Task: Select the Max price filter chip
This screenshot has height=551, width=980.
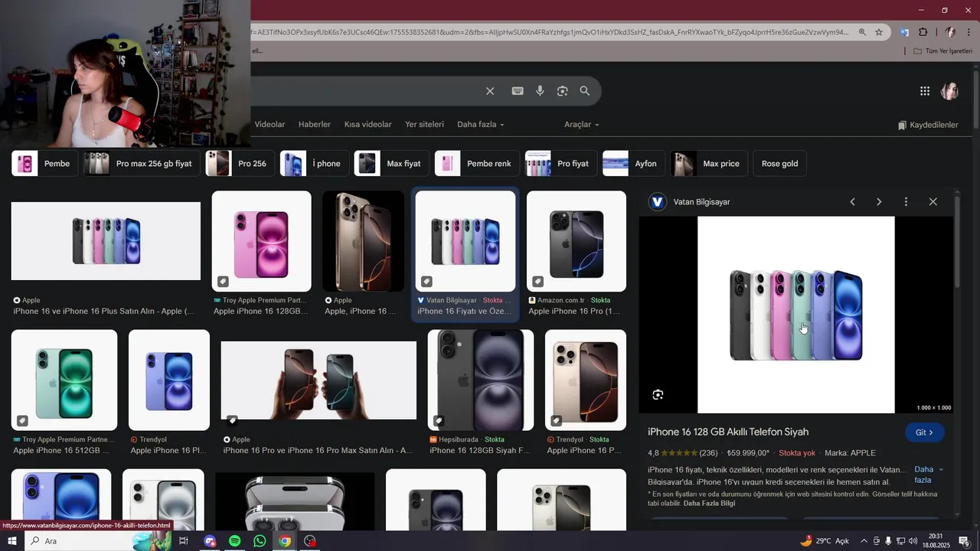Action: pyautogui.click(x=710, y=164)
